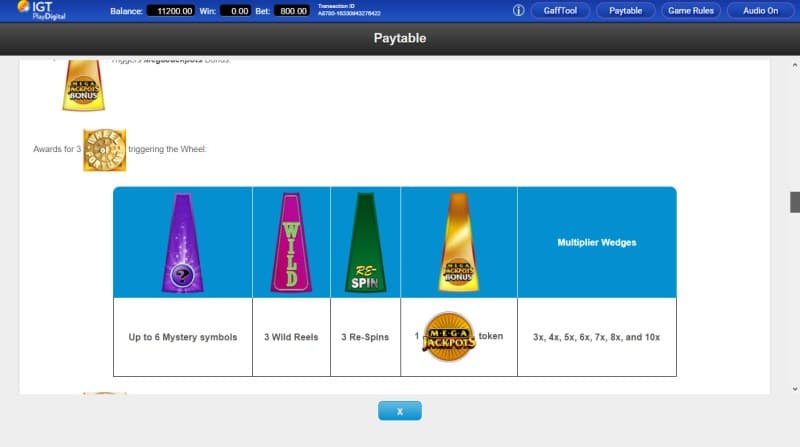Click the gold MegaJackpots Bonus wedge in table
The image size is (800, 447).
[458, 243]
